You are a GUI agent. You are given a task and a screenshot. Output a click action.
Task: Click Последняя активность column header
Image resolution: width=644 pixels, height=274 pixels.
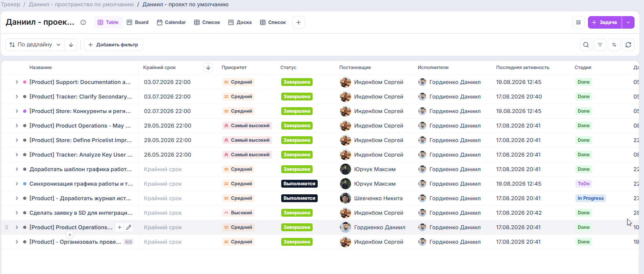point(523,68)
